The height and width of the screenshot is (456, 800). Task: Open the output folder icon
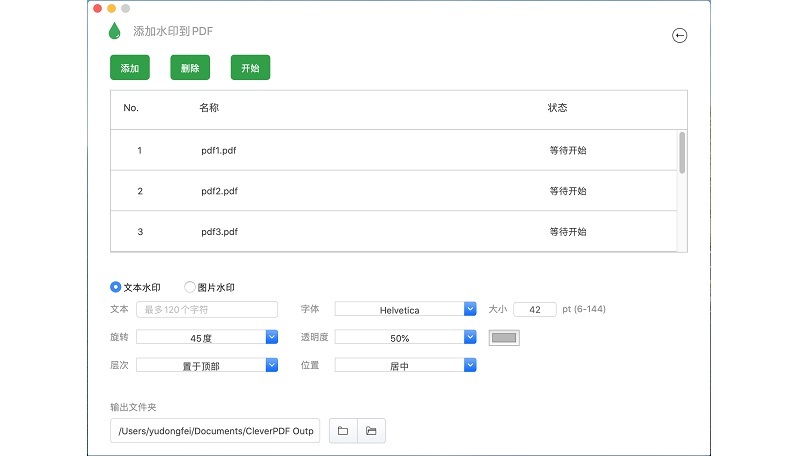(371, 431)
